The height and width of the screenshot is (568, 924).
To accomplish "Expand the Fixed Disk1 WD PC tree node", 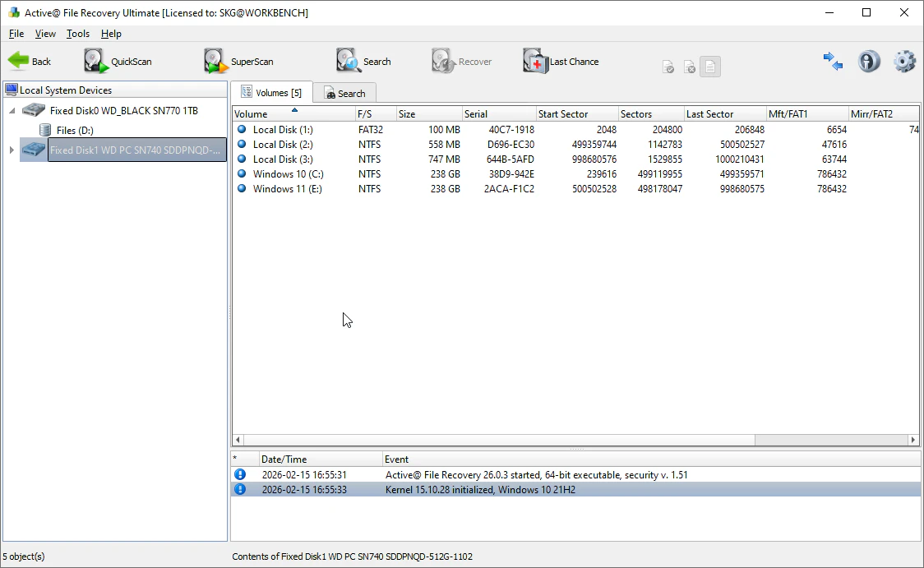I will pos(12,150).
